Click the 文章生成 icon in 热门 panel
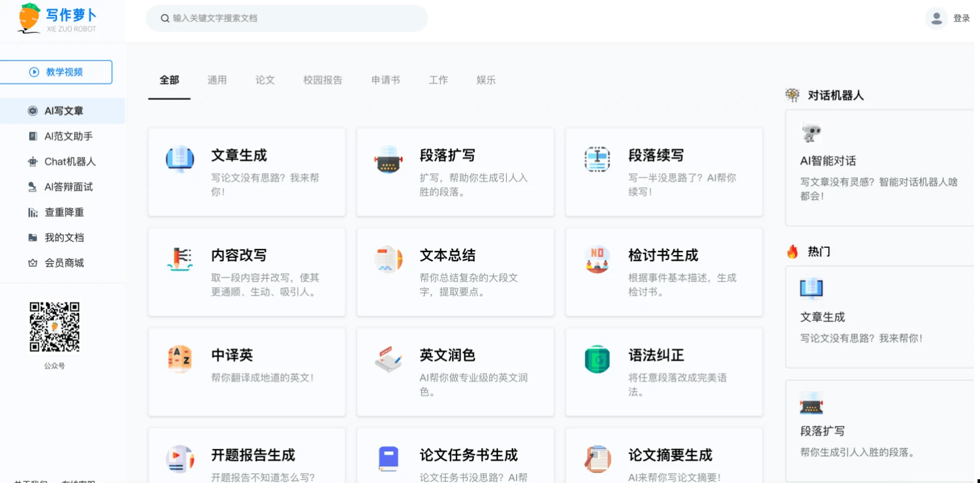 point(811,288)
